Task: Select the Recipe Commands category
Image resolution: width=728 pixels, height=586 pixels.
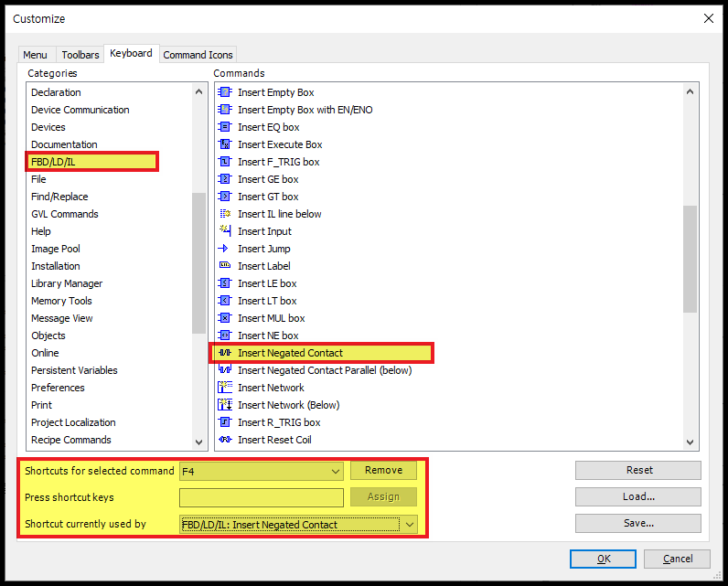Action: pos(71,440)
